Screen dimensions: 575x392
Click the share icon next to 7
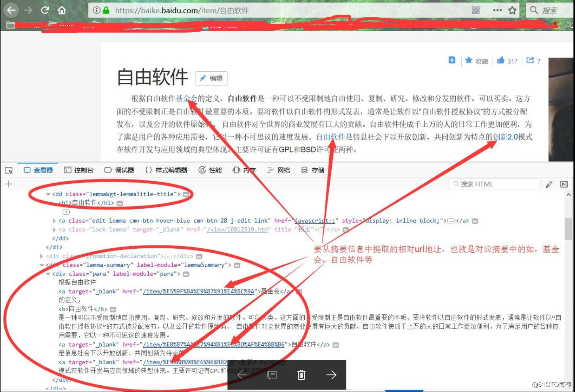coord(530,61)
